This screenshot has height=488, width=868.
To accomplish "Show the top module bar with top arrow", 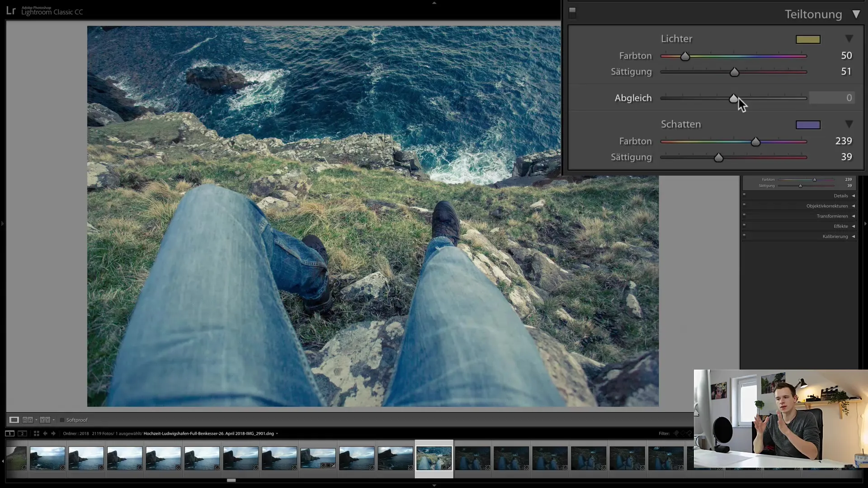I will [434, 3].
